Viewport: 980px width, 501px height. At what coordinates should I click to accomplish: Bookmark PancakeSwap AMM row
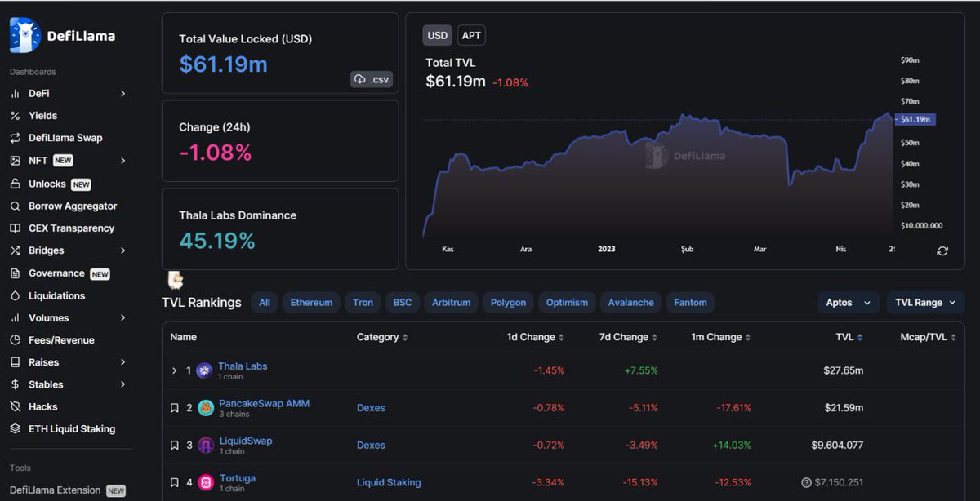174,408
